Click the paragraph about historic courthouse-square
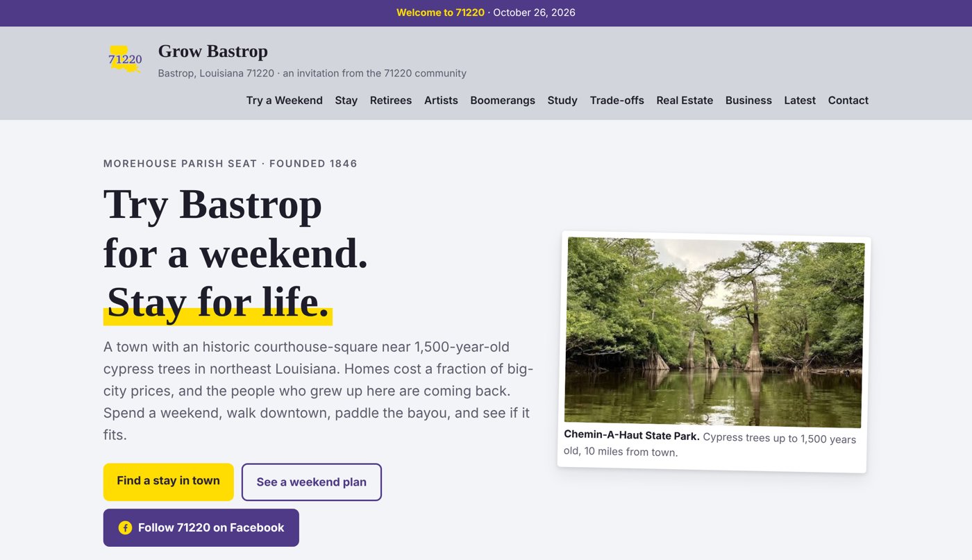 pos(318,391)
